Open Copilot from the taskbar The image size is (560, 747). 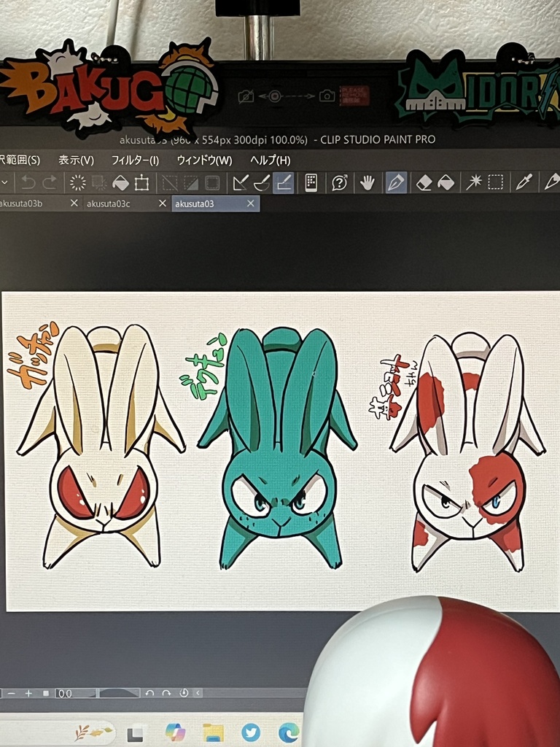(175, 732)
